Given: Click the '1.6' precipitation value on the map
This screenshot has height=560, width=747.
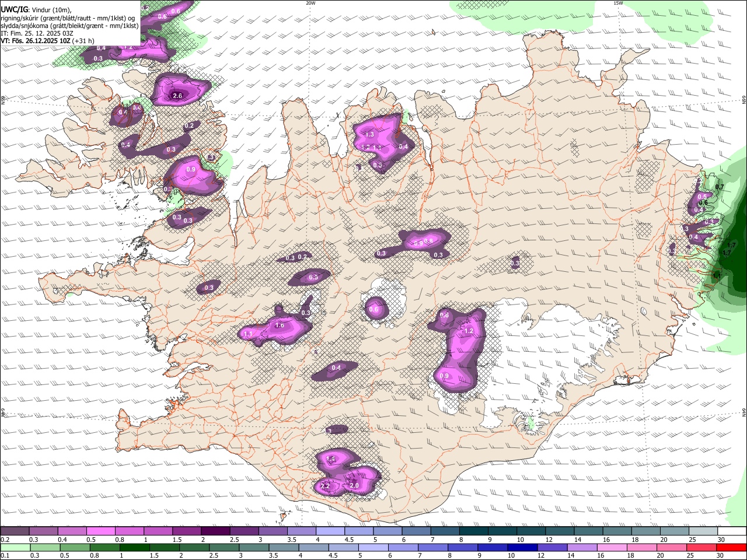Looking at the screenshot, I should tap(280, 325).
